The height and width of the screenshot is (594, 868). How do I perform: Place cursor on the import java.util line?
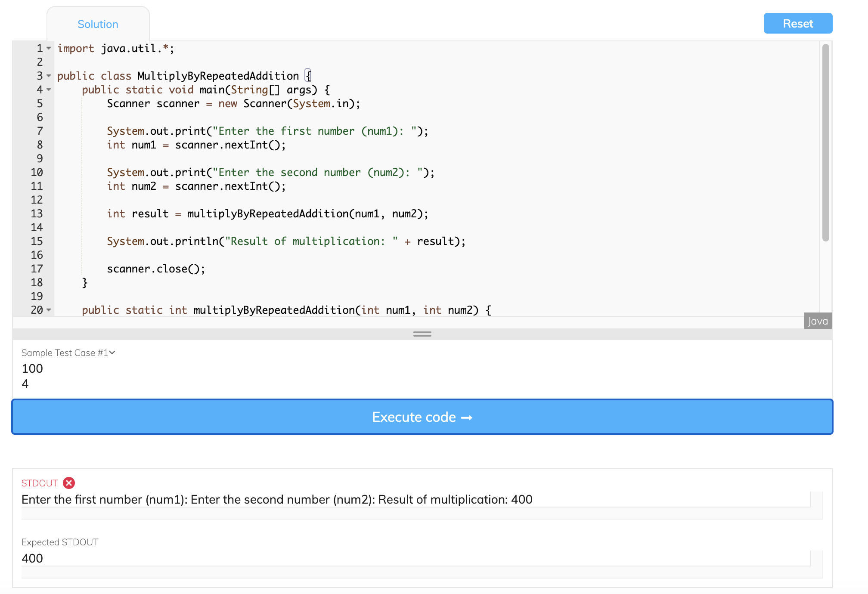point(115,48)
